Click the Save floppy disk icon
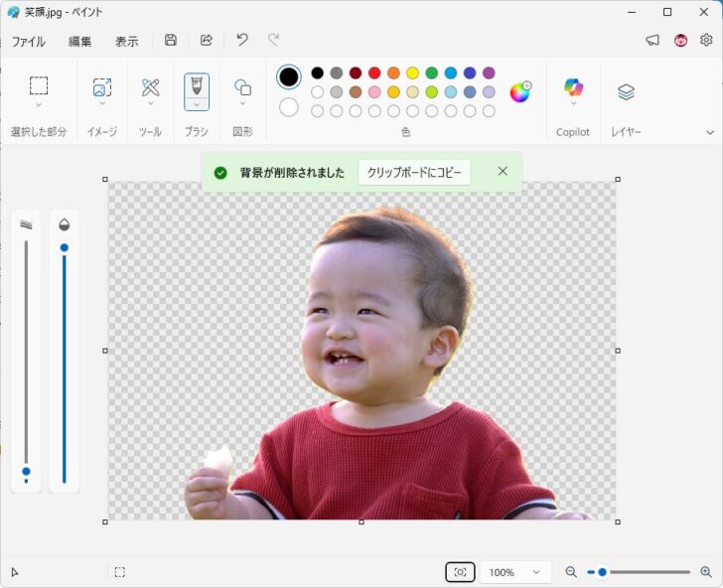Image resolution: width=723 pixels, height=588 pixels. [x=171, y=40]
